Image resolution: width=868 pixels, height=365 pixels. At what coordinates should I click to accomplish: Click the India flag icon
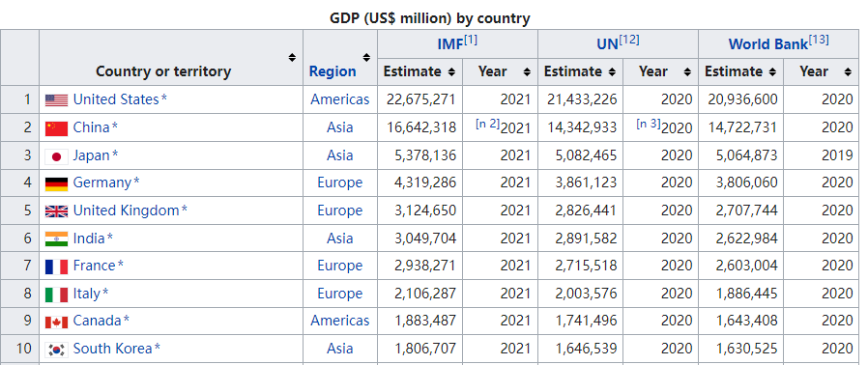56,239
